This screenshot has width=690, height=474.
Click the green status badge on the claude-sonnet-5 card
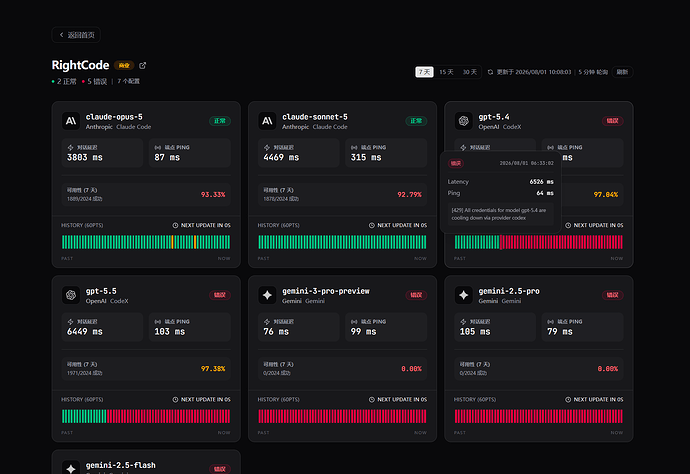point(416,121)
